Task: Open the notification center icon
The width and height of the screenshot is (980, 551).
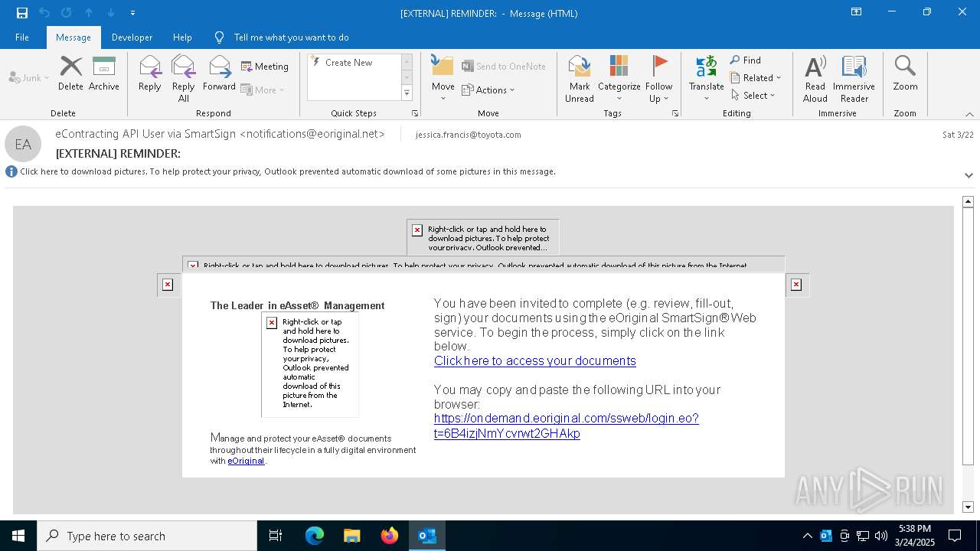Action: pos(955,536)
